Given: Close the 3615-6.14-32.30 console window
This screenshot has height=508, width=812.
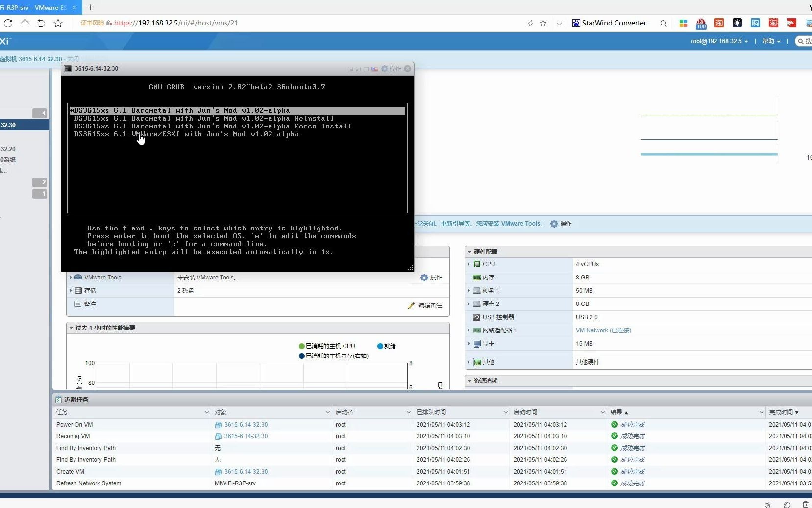Looking at the screenshot, I should tap(407, 69).
